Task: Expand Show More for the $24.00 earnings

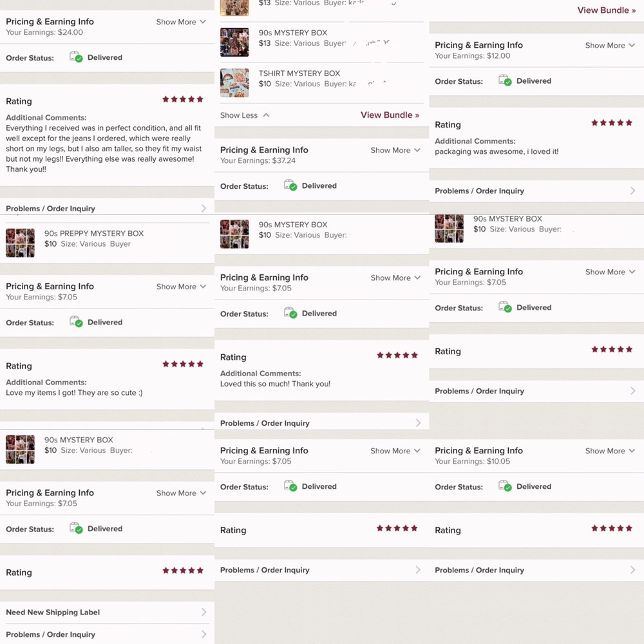Action: 181,22
